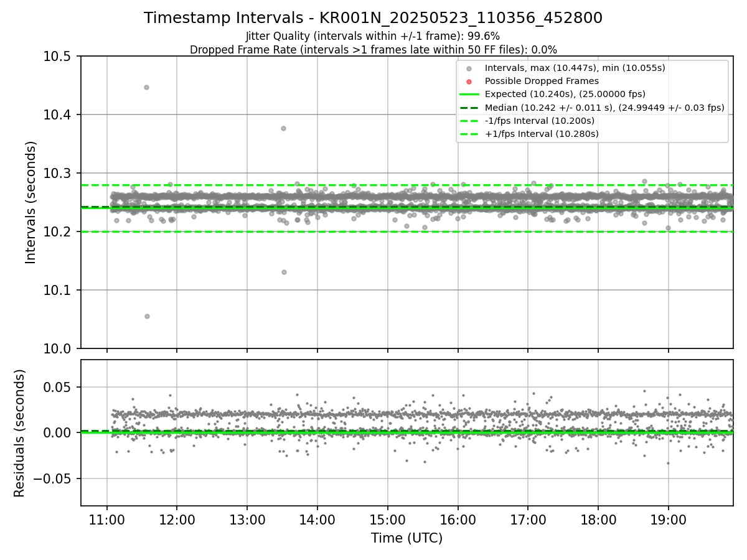The image size is (747, 560).
Task: Click the maximum outlier point near 10.447s
Action: pyautogui.click(x=146, y=87)
